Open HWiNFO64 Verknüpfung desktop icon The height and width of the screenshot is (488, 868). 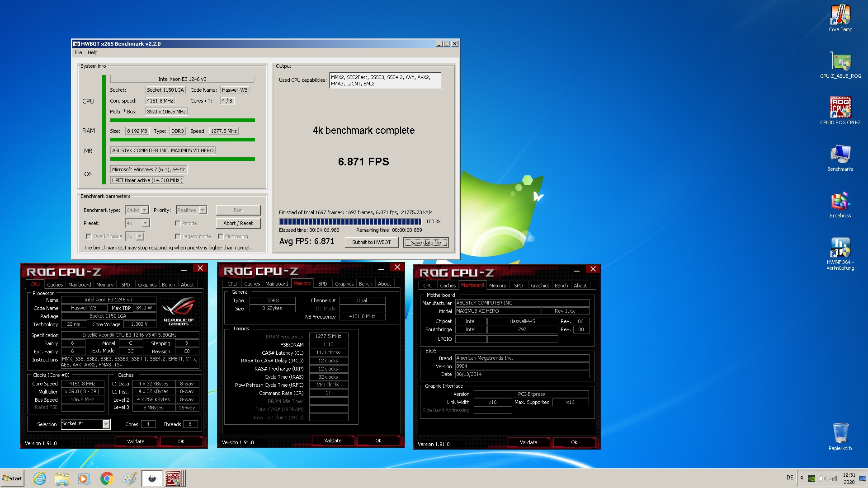point(840,253)
